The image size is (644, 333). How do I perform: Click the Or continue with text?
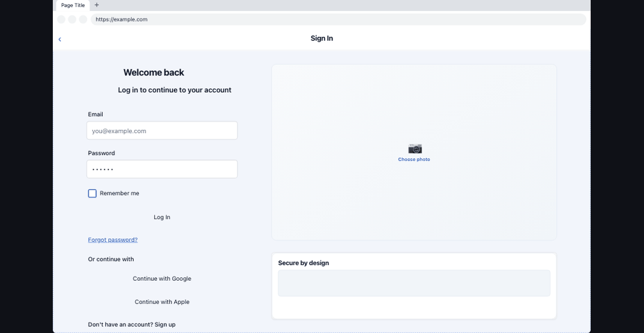tap(111, 260)
